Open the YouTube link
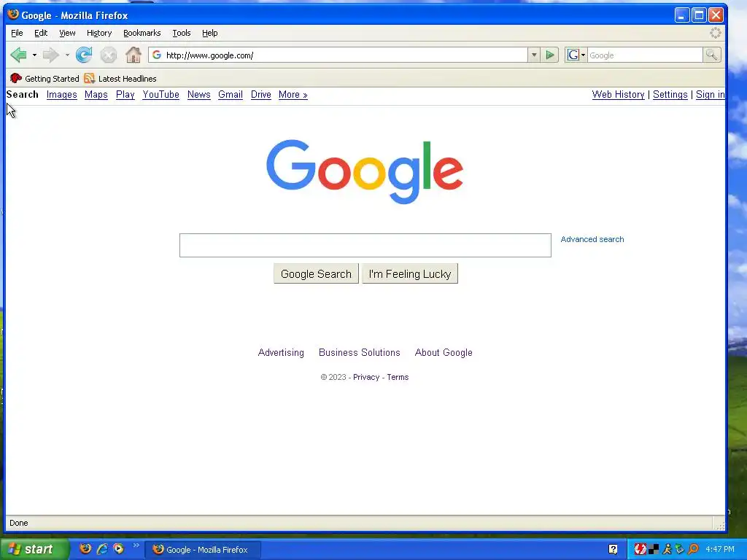This screenshot has height=560, width=747. pyautogui.click(x=160, y=94)
